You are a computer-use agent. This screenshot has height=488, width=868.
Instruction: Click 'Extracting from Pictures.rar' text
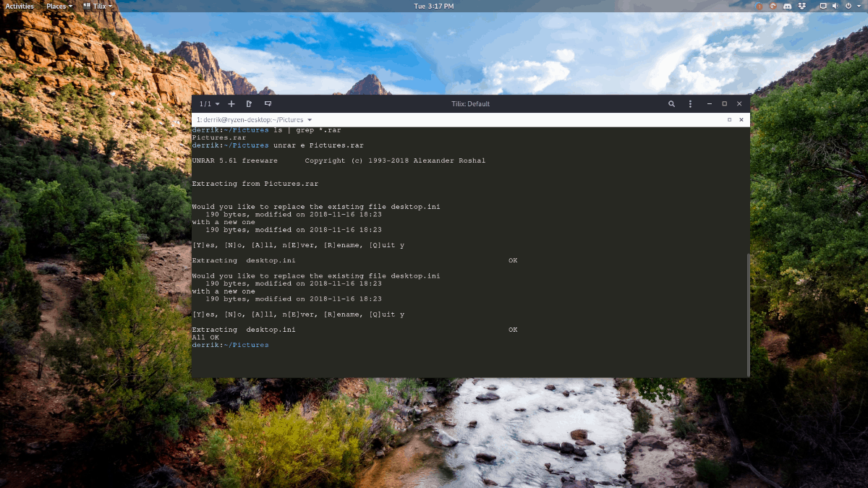pyautogui.click(x=255, y=184)
